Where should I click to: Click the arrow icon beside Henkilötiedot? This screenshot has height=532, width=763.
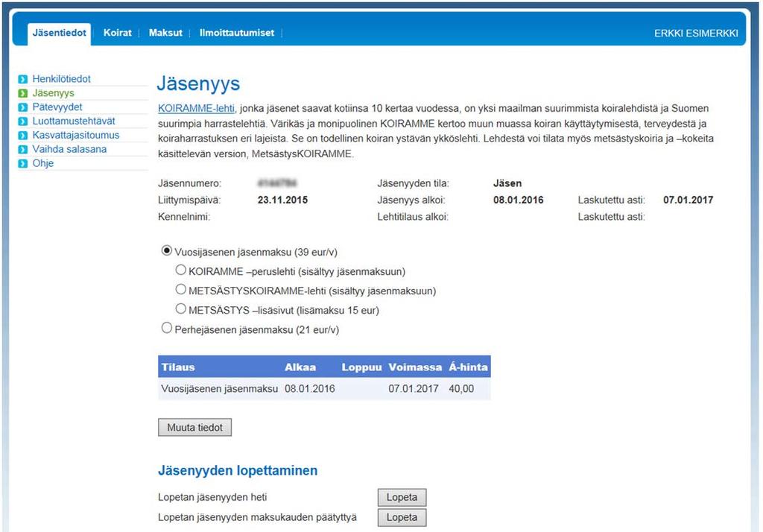point(23,79)
